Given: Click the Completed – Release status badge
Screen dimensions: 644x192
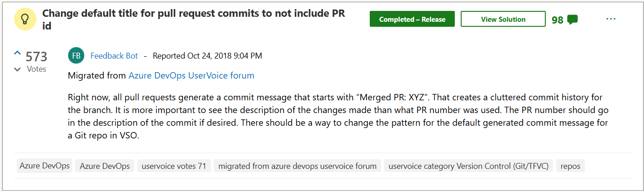Looking at the screenshot, I should (x=412, y=19).
